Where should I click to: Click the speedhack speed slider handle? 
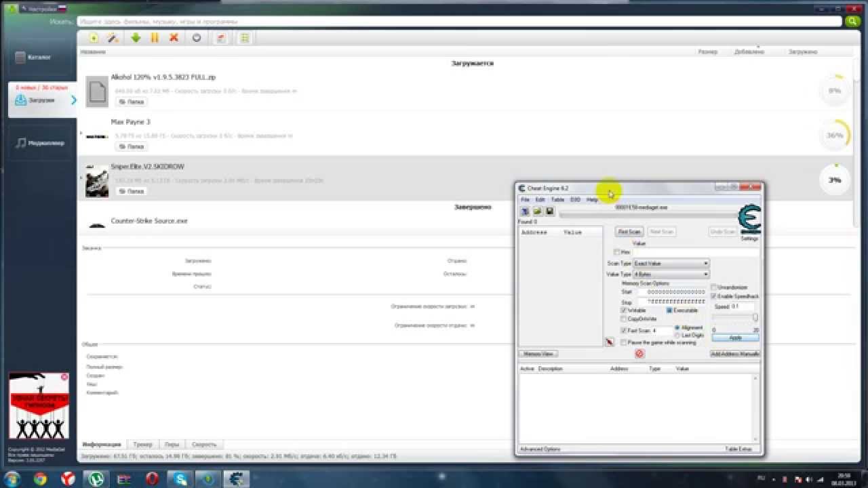pyautogui.click(x=755, y=317)
